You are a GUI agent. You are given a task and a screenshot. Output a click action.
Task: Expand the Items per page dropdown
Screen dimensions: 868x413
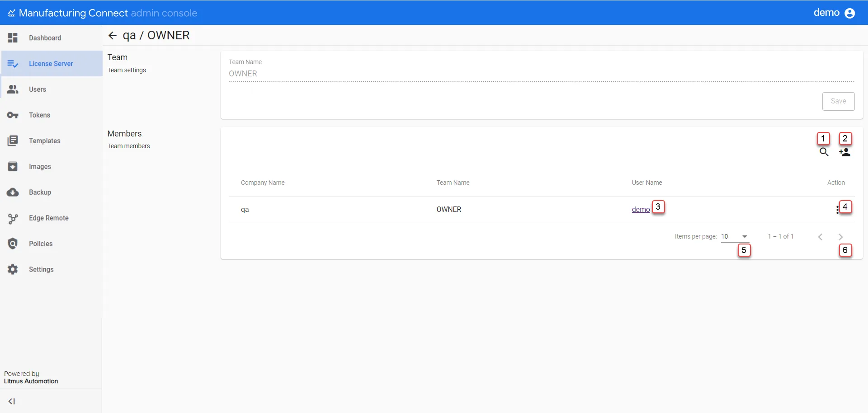[735, 236]
